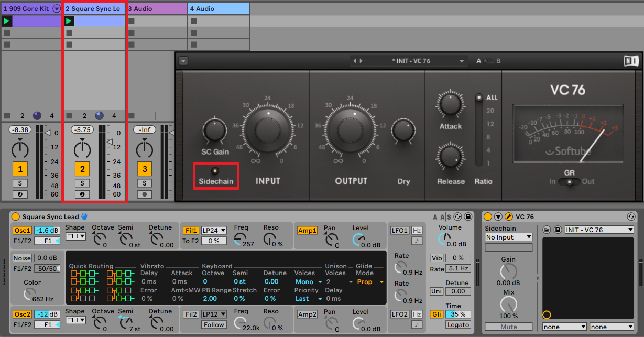
Task: Select the 3 Audio track header
Action: tap(157, 9)
